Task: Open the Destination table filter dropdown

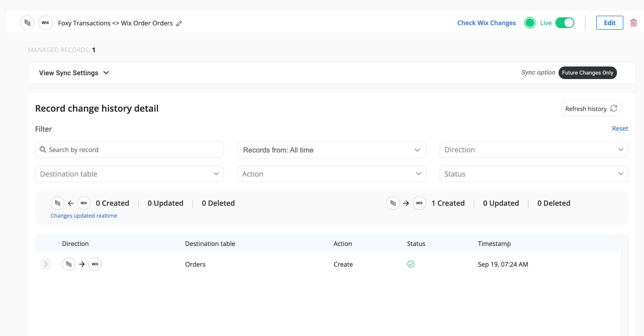Action: tap(129, 174)
